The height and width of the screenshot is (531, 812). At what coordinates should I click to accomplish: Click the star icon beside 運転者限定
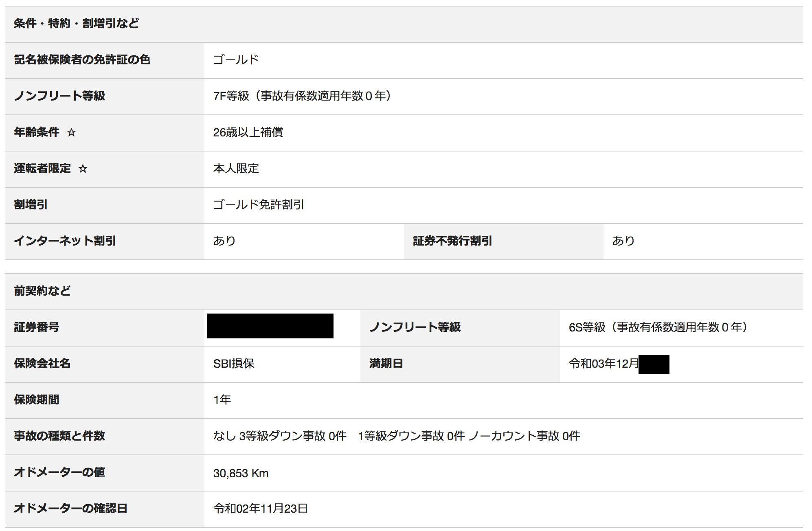(x=83, y=169)
